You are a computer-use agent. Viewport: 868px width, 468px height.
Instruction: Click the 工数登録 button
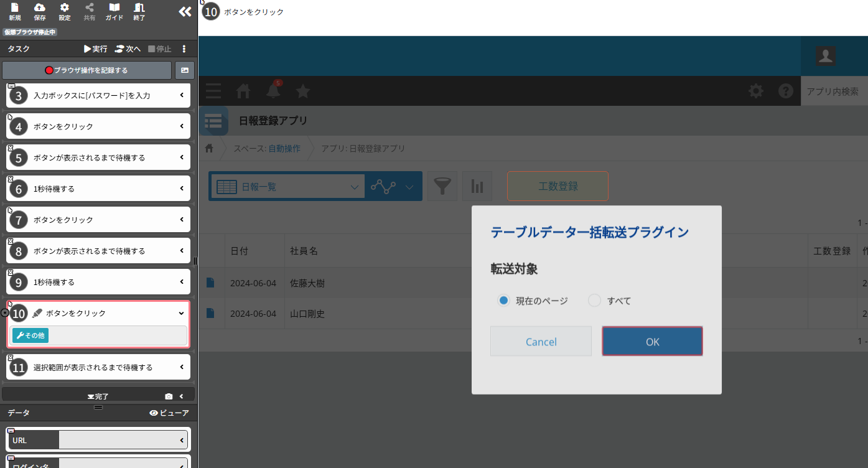557,185
